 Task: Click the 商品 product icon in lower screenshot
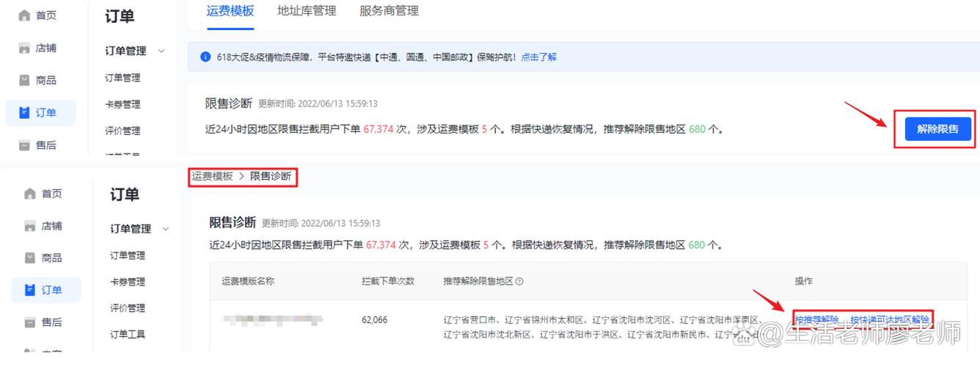pyautogui.click(x=30, y=258)
